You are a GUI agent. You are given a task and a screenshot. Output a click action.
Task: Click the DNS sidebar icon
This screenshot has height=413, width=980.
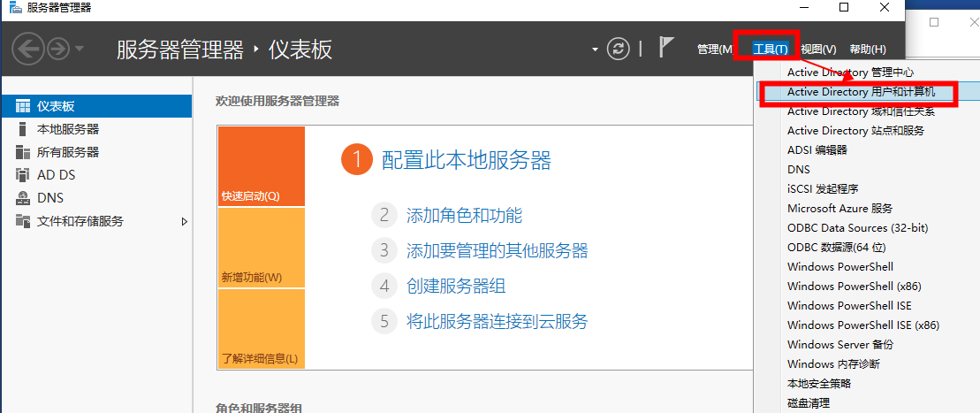pos(23,198)
